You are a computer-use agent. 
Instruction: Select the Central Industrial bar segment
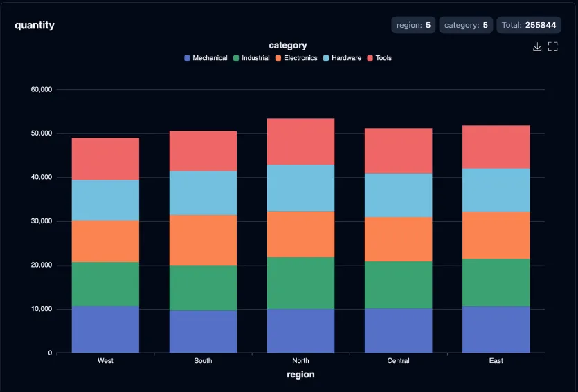[x=399, y=286]
